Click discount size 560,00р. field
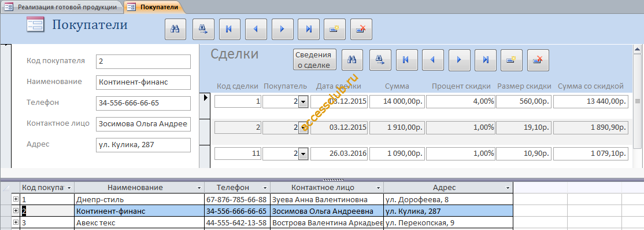The height and width of the screenshot is (230, 644). 524,101
